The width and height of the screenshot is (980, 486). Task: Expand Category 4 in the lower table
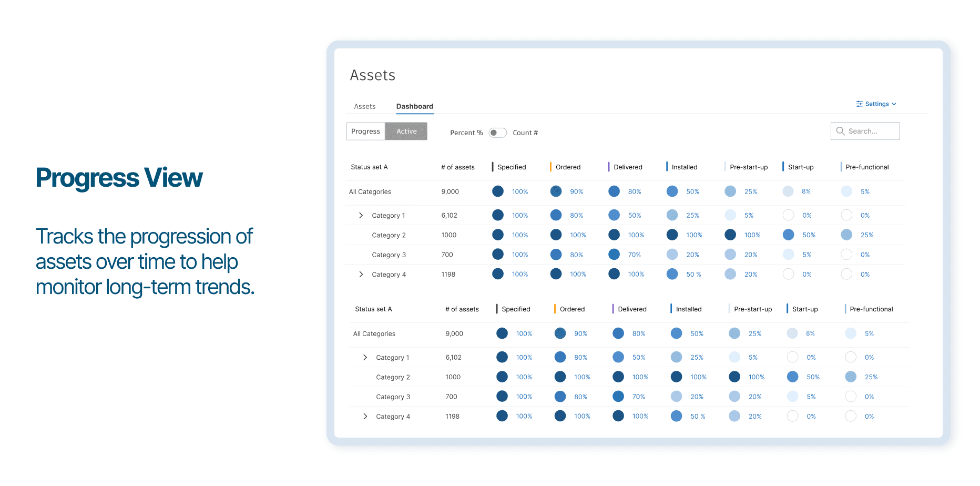pyautogui.click(x=365, y=416)
